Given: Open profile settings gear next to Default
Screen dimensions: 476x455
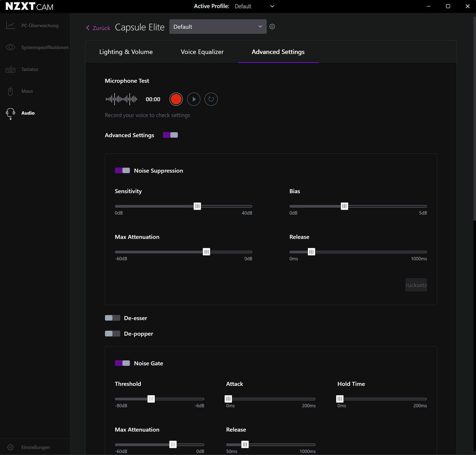Looking at the screenshot, I should coord(272,27).
